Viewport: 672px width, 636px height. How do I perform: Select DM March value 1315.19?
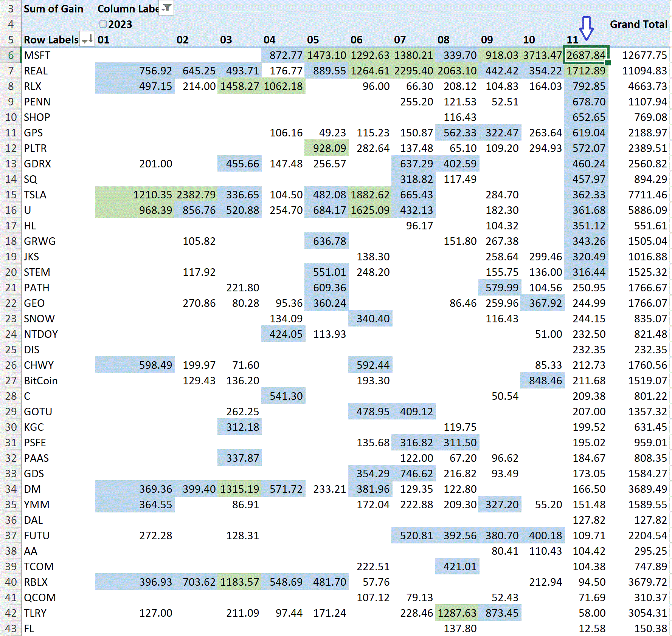click(239, 489)
